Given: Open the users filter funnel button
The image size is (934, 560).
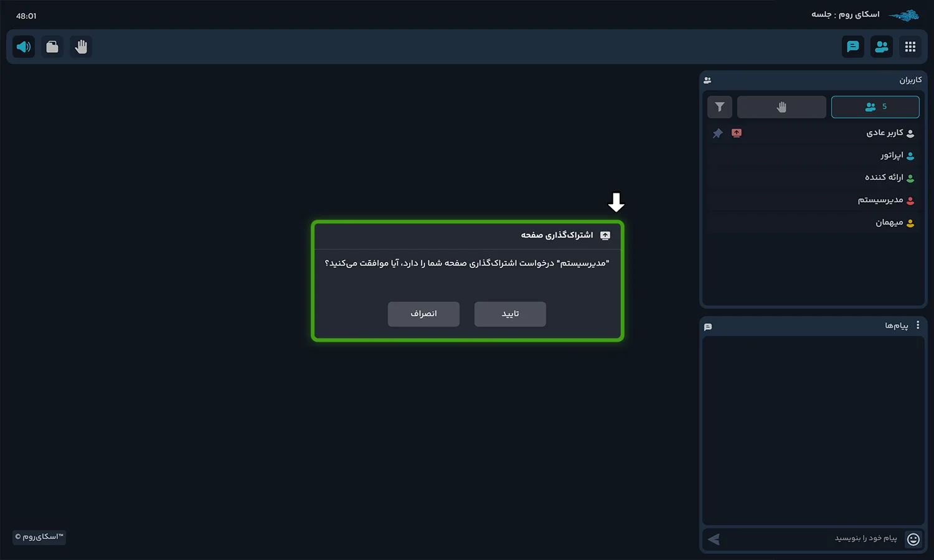Looking at the screenshot, I should click(720, 107).
